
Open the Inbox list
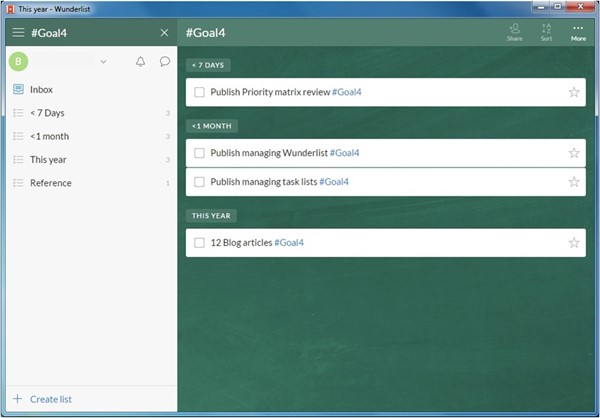pos(91,90)
